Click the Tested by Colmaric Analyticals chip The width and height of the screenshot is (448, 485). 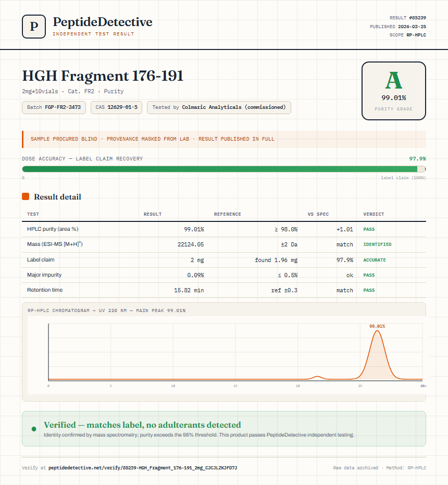click(x=219, y=107)
